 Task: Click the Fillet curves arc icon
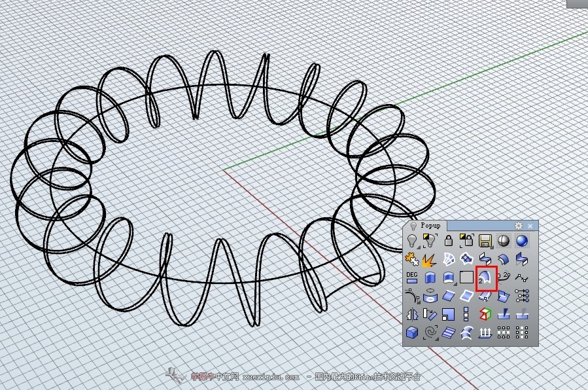click(x=412, y=296)
